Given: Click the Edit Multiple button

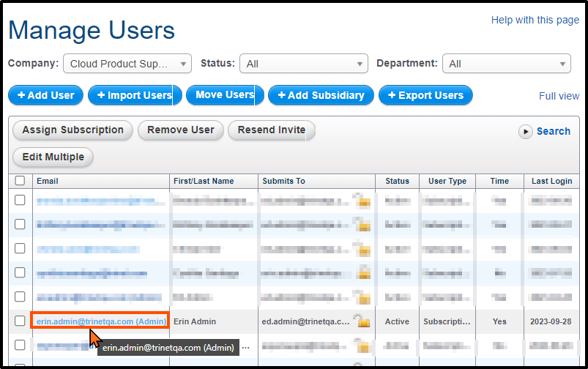Looking at the screenshot, I should click(53, 157).
